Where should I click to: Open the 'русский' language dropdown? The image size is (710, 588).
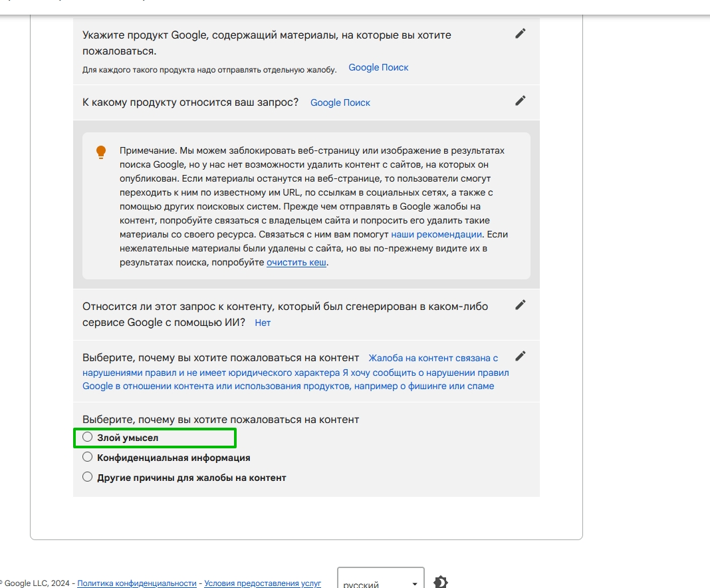(x=380, y=583)
